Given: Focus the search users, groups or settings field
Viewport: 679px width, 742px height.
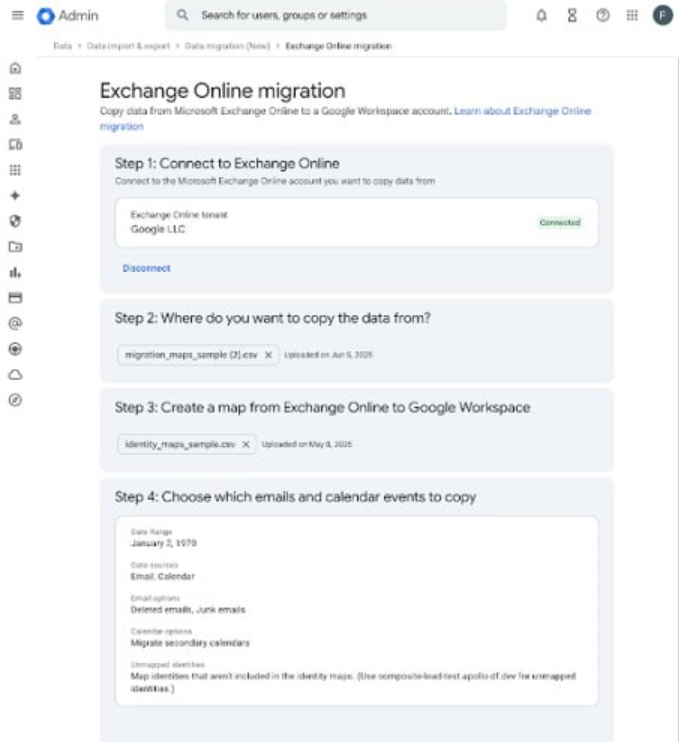Looking at the screenshot, I should 335,15.
